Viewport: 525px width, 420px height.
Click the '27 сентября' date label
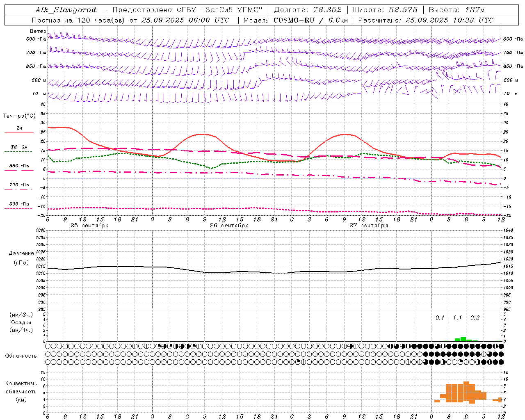coord(369,226)
